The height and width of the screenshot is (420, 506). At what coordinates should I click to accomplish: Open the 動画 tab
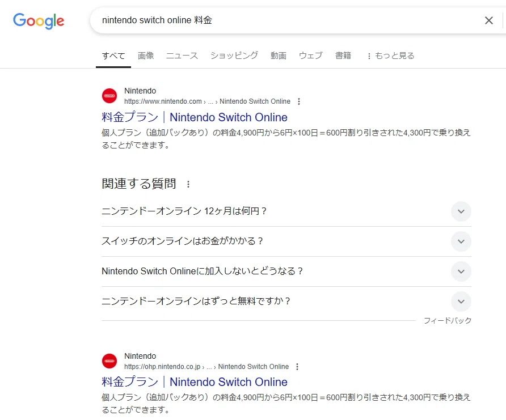point(279,56)
